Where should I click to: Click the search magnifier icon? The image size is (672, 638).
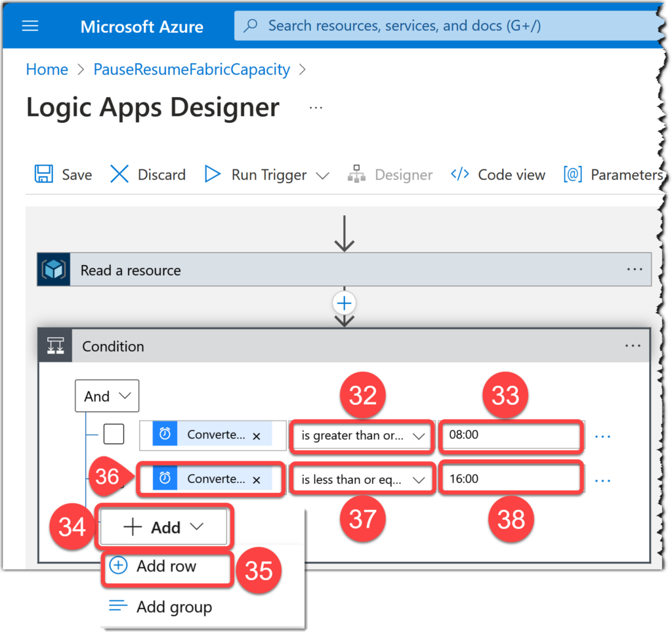click(x=251, y=26)
